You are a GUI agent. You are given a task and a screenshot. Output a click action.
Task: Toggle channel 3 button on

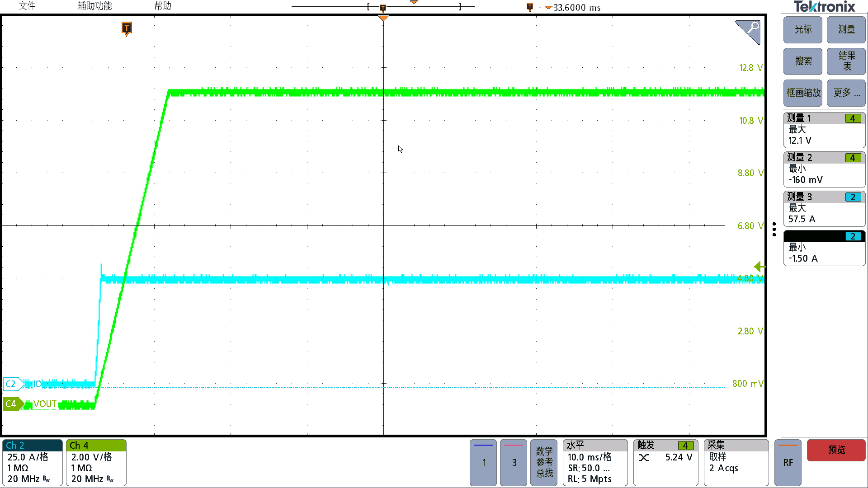click(x=514, y=462)
